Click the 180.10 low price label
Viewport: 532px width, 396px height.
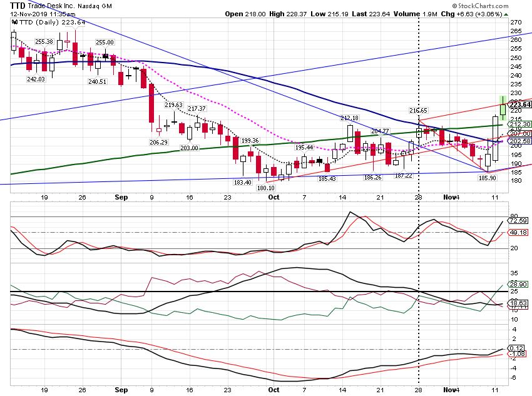tap(265, 188)
